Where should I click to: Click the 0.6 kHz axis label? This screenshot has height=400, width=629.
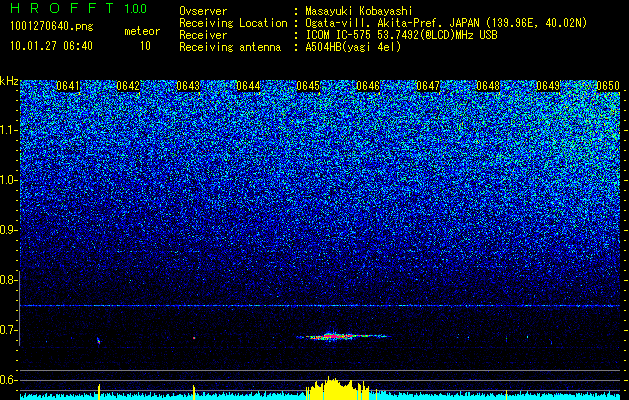[x=8, y=380]
